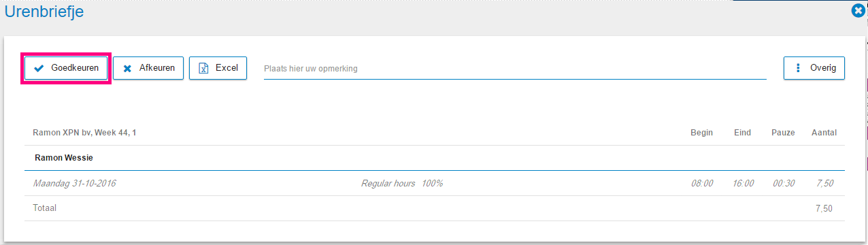Click the Eind column header
868x245 pixels.
coord(742,133)
